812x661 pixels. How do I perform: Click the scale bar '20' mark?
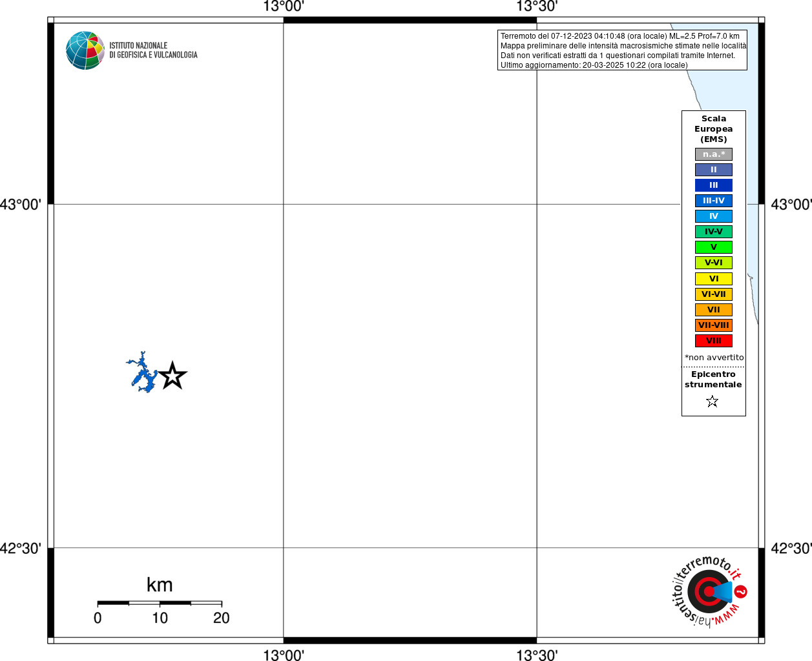point(222,618)
